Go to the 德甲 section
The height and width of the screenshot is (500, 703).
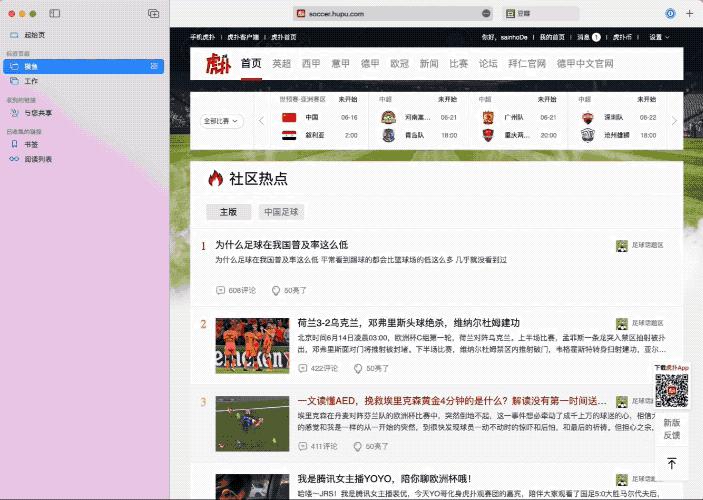pyautogui.click(x=370, y=64)
